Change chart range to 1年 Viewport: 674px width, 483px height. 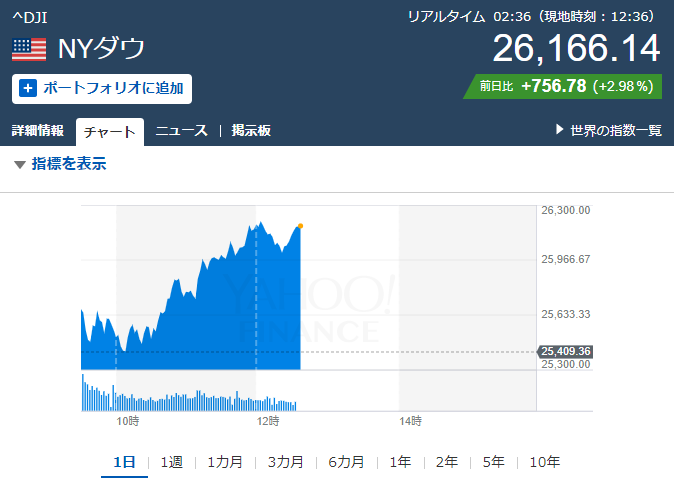(400, 462)
